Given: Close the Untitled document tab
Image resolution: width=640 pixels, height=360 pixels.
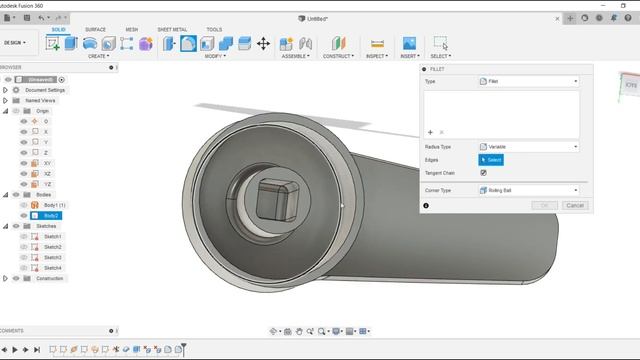Looking at the screenshot, I should point(557,18).
